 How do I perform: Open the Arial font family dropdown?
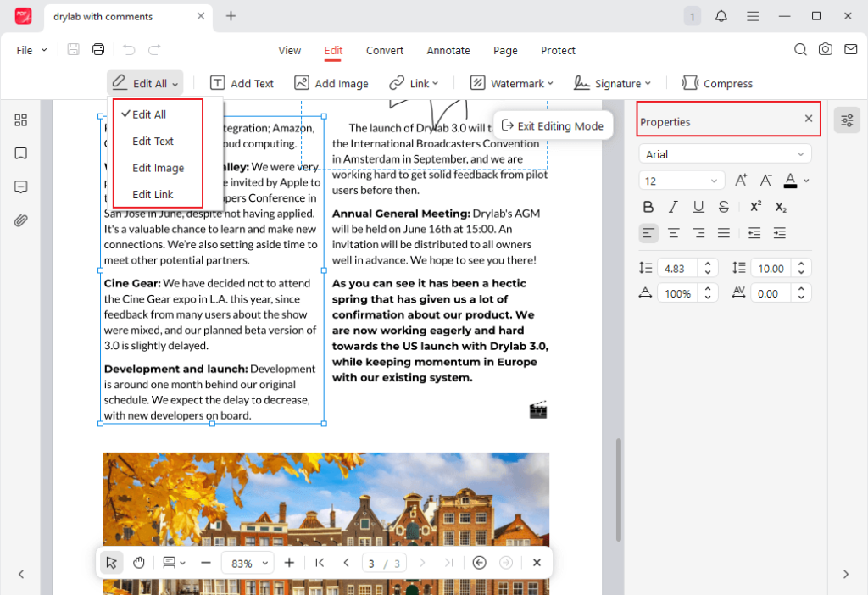point(725,153)
